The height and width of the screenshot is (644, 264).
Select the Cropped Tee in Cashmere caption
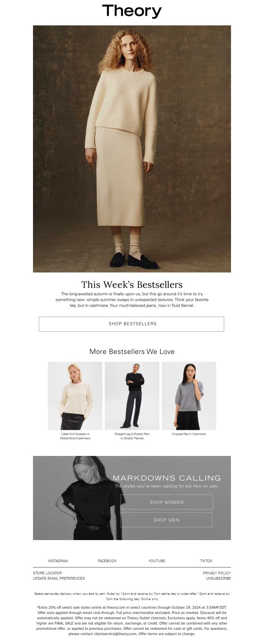189,434
